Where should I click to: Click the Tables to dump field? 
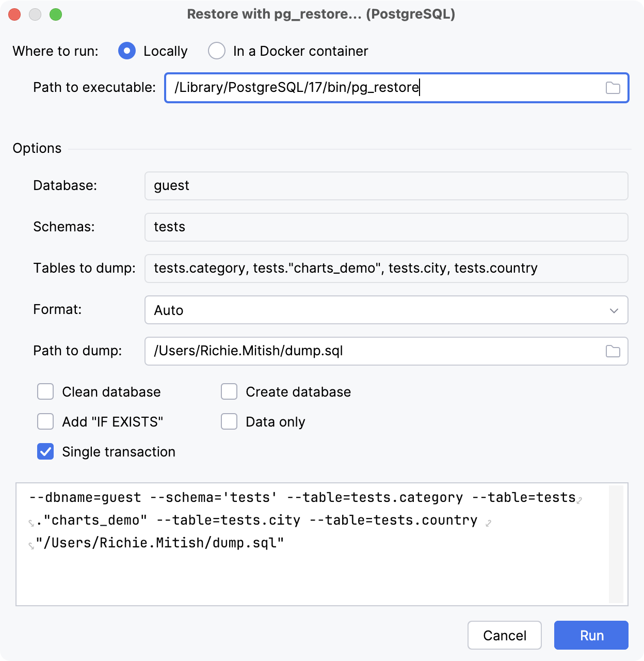click(386, 269)
